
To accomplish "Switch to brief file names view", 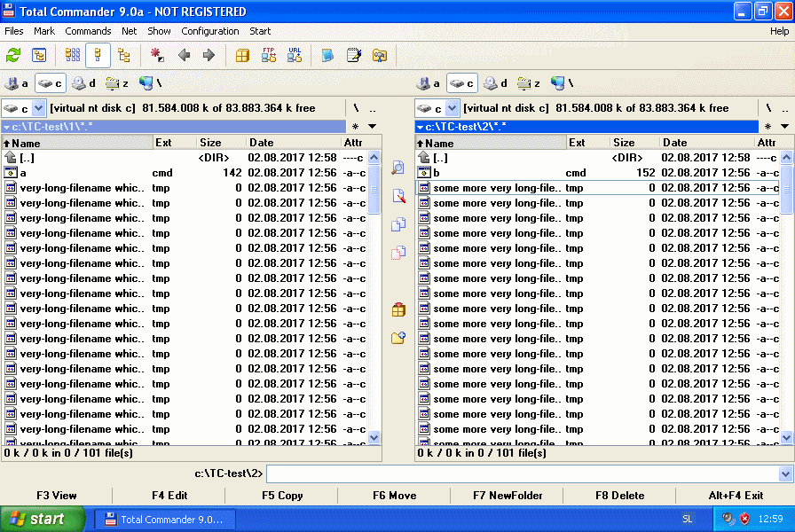I will (73, 55).
